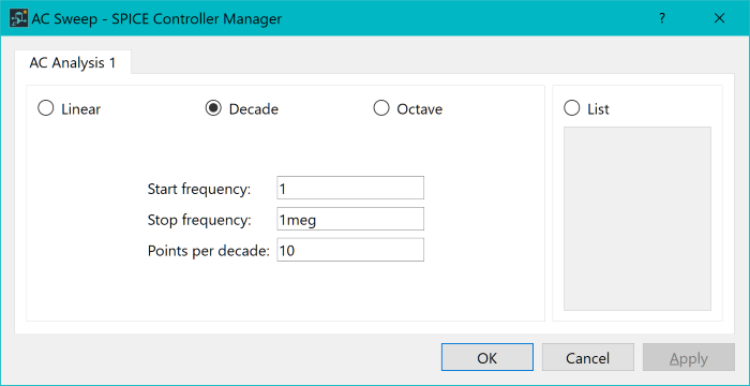Image resolution: width=750 pixels, height=386 pixels.
Task: Open the help question mark button
Action: point(662,18)
